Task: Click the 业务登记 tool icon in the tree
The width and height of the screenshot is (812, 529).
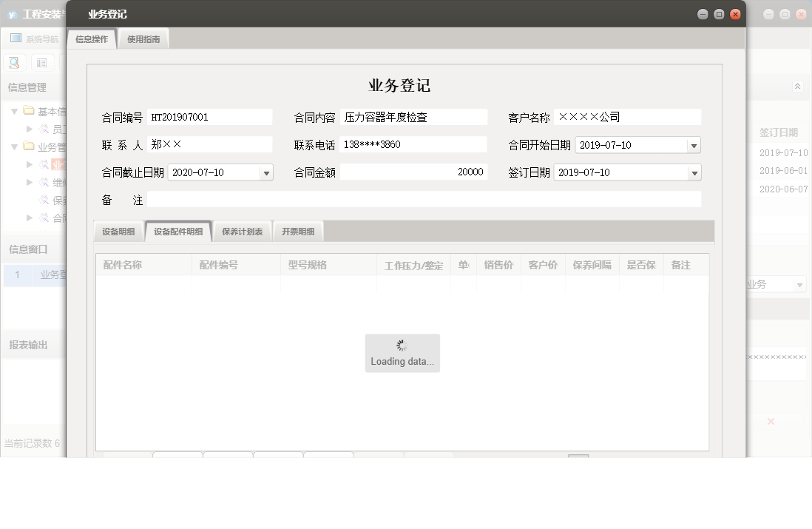Action: tap(44, 164)
